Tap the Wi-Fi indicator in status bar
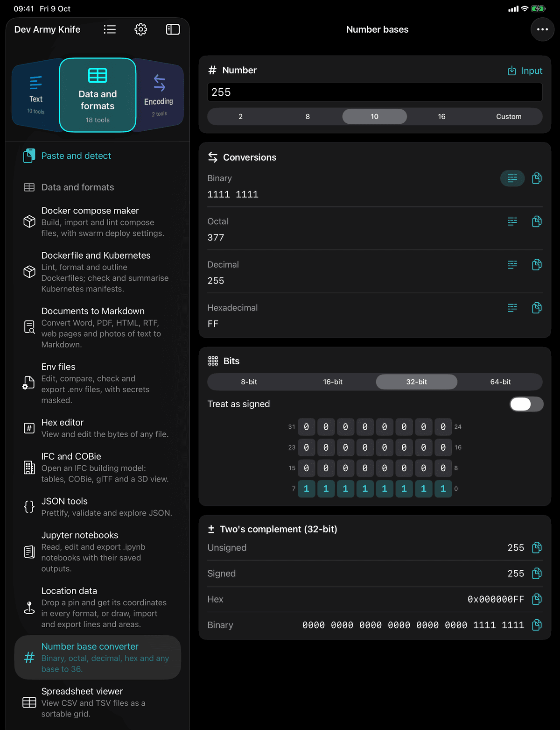Screen dimensions: 560x730 525,9
